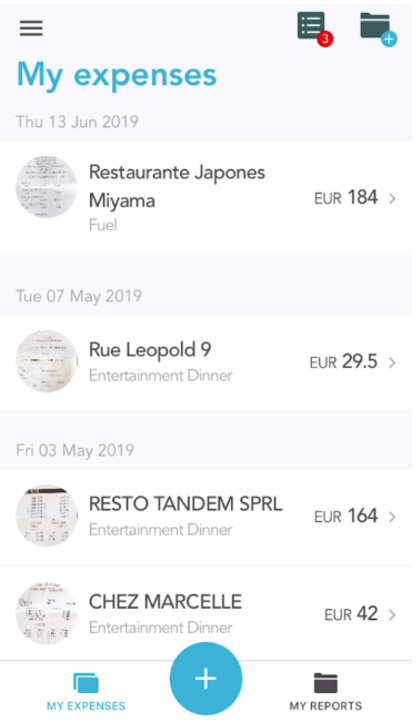The width and height of the screenshot is (420, 720).
Task: Open details via the EUR 42 chevron
Action: [x=392, y=615]
